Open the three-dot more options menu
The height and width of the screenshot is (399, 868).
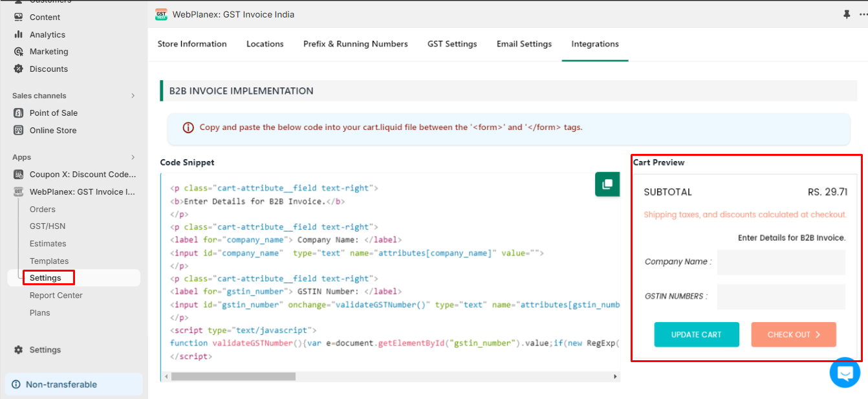(863, 14)
